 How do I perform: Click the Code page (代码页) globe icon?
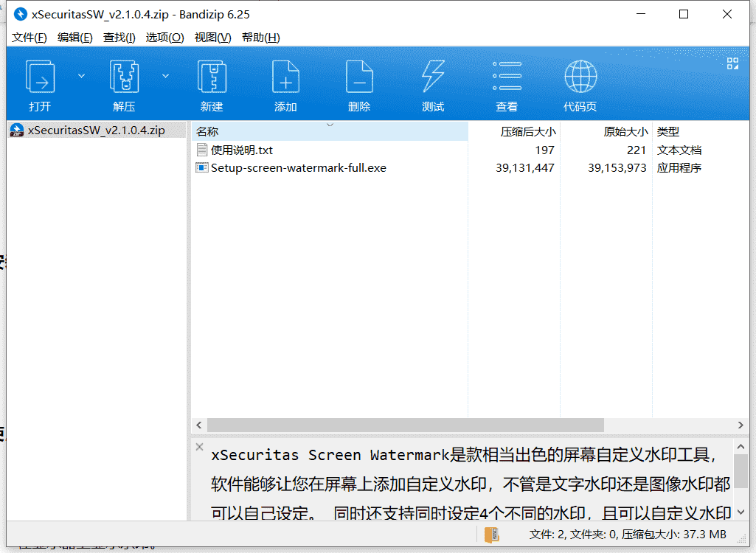pos(580,77)
